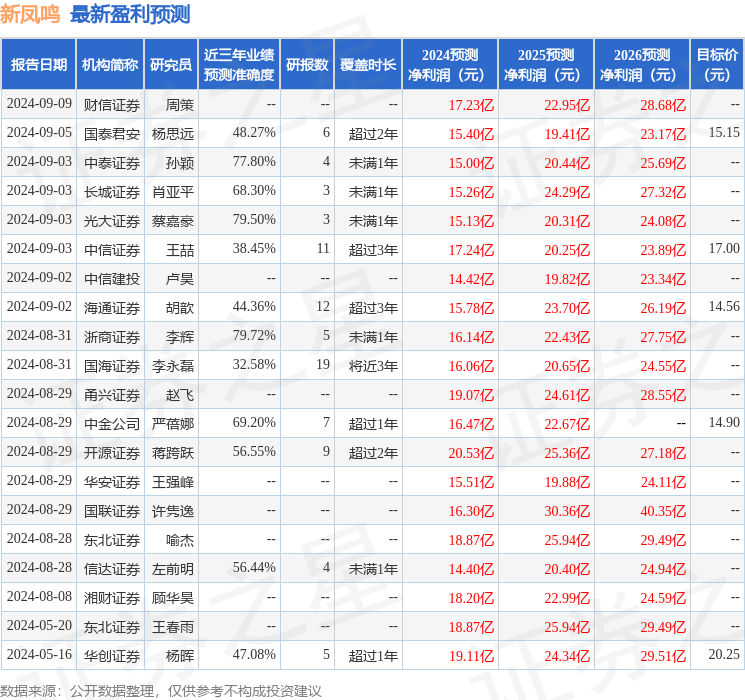Click the 中金公司 institution cell
The image size is (745, 700).
112,423
